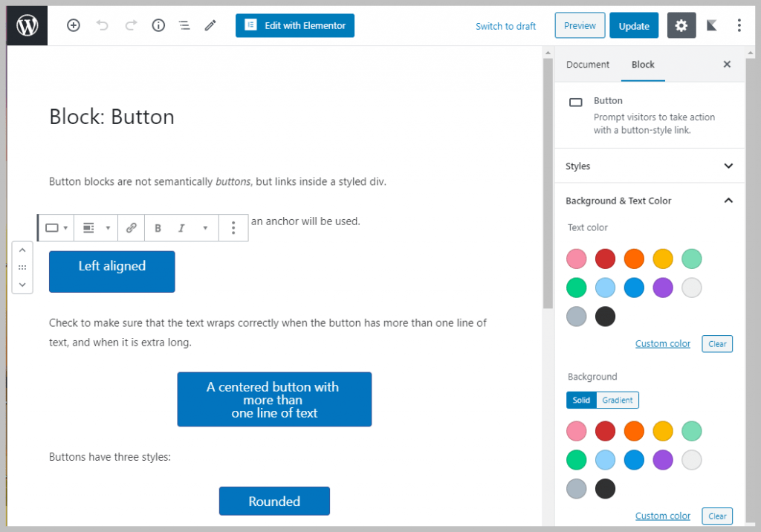Keep Solid selected for background color

(581, 400)
